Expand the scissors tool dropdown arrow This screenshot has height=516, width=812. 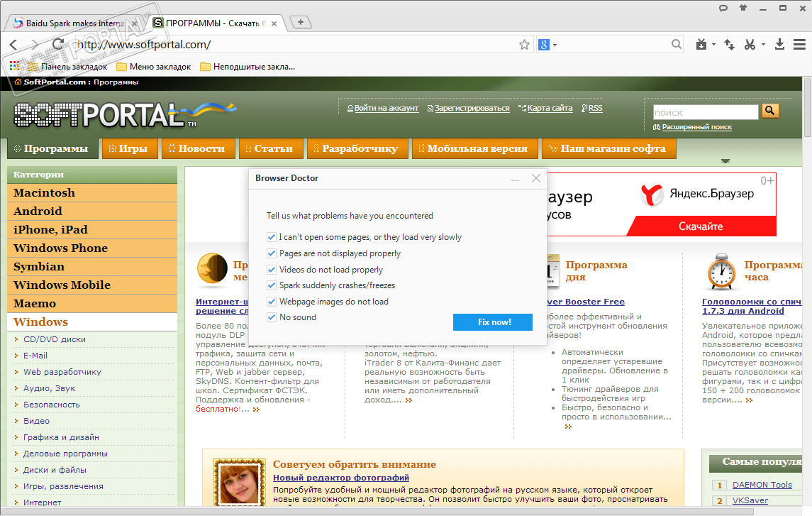763,45
